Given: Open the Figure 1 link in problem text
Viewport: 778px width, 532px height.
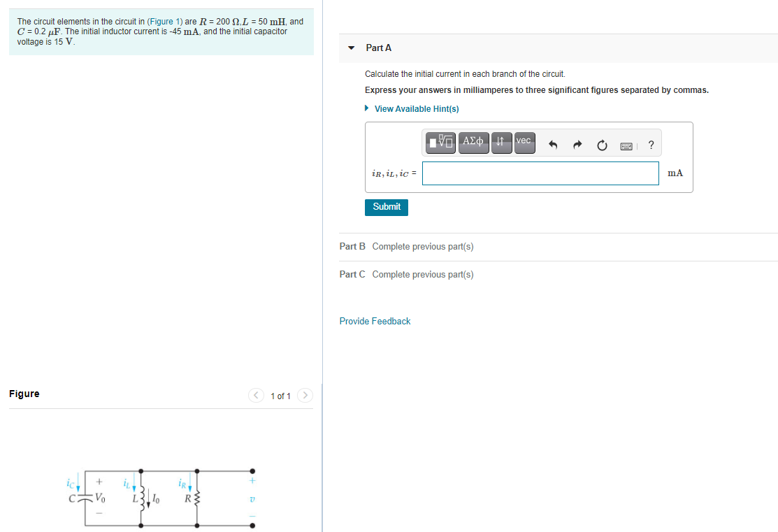Looking at the screenshot, I should tap(165, 22).
